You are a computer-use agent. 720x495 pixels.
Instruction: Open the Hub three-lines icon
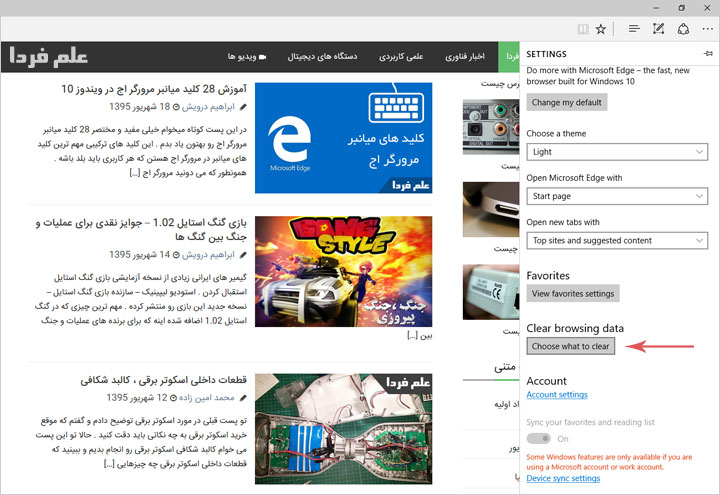(x=634, y=30)
